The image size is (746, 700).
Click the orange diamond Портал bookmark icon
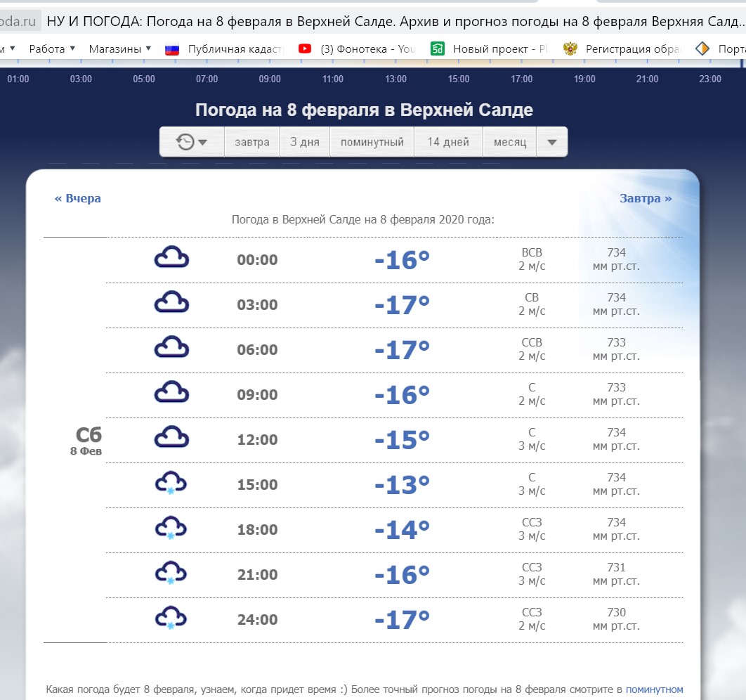coord(702,48)
